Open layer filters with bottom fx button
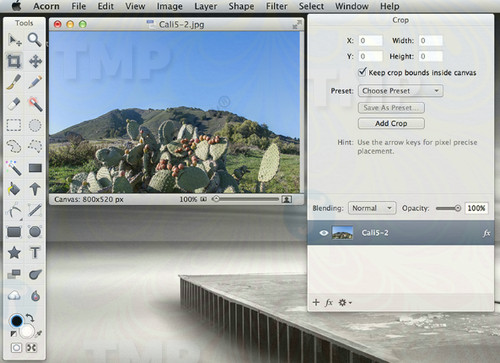Image resolution: width=500 pixels, height=363 pixels. 329,302
